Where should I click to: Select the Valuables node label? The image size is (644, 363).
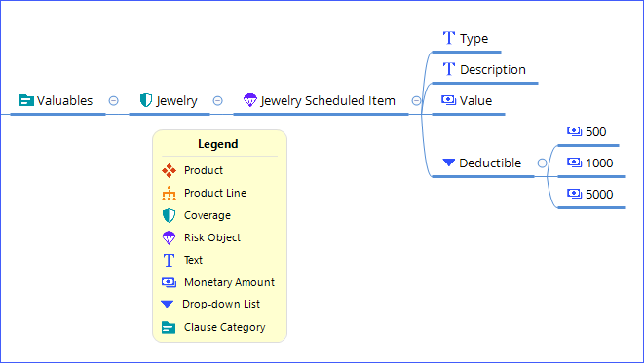(65, 100)
